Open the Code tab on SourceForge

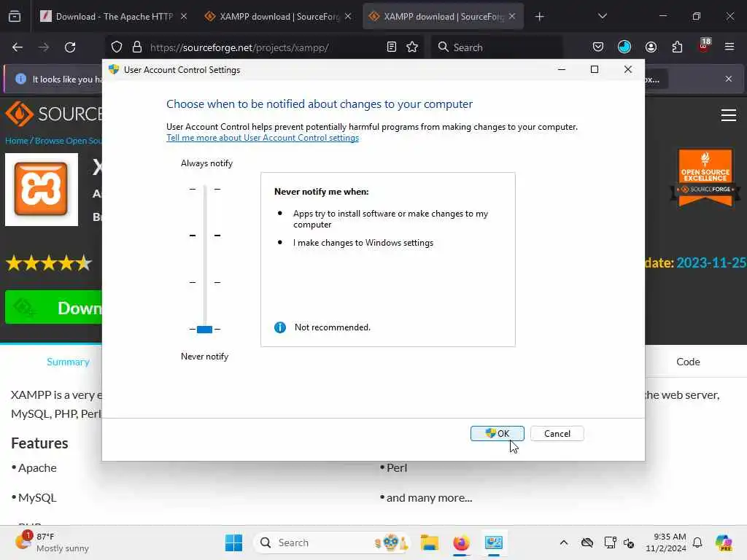[x=688, y=362]
